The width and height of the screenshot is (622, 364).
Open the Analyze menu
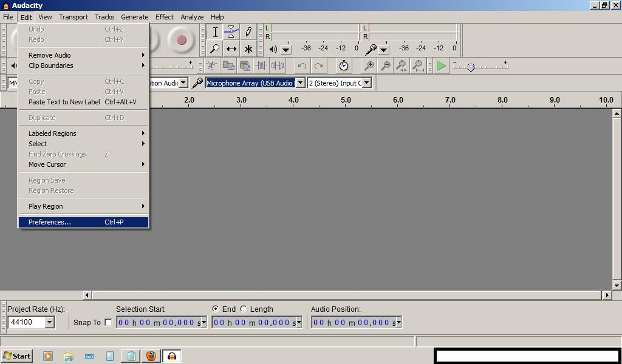click(192, 17)
